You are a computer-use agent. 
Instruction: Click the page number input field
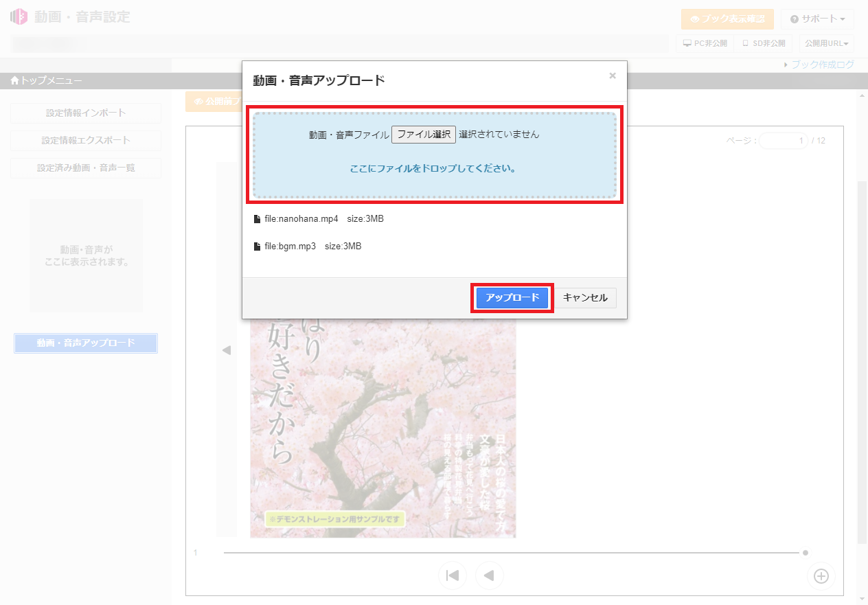(783, 141)
